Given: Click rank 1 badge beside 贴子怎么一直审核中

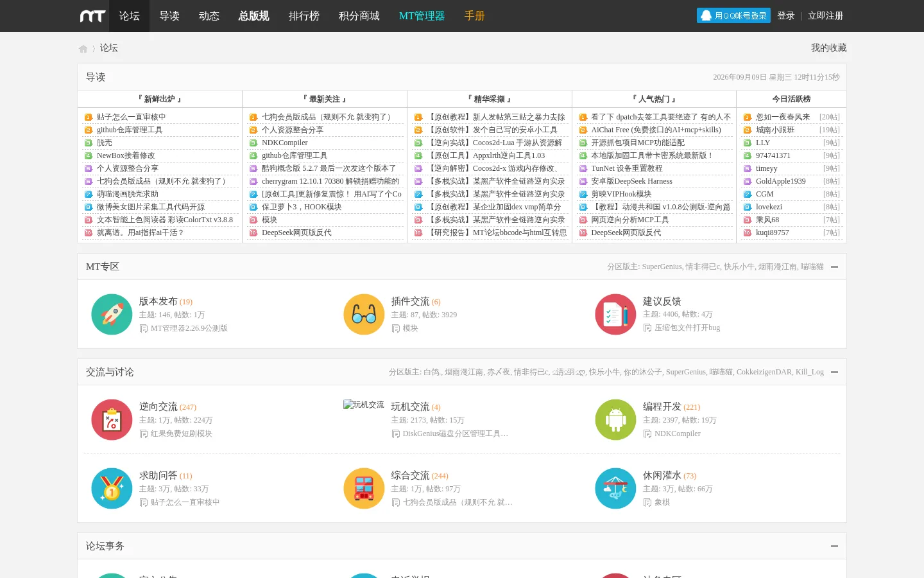Looking at the screenshot, I should tap(89, 117).
